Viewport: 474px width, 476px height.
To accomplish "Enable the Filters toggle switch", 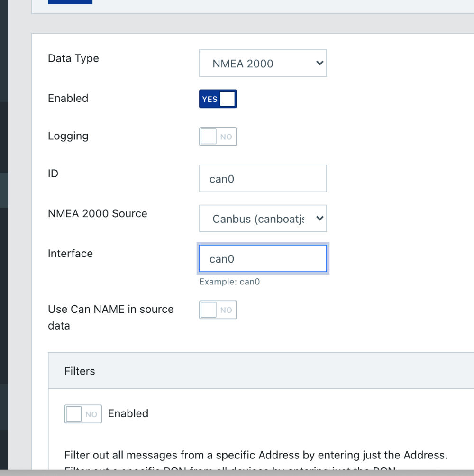I will click(83, 414).
